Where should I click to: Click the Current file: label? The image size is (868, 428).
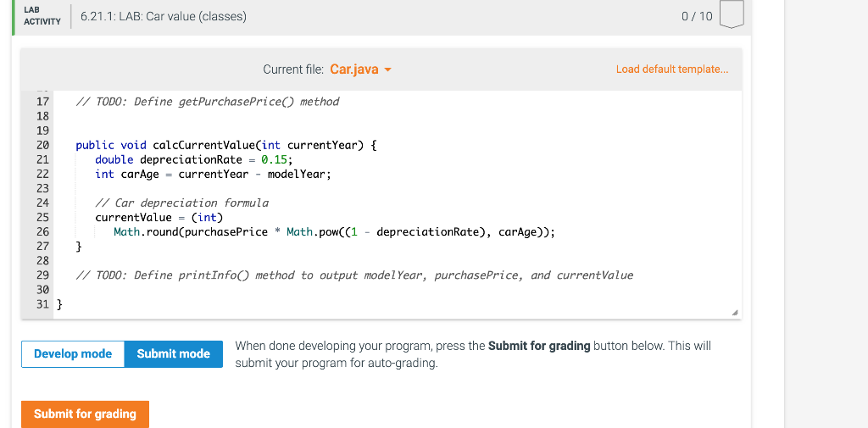pyautogui.click(x=293, y=69)
